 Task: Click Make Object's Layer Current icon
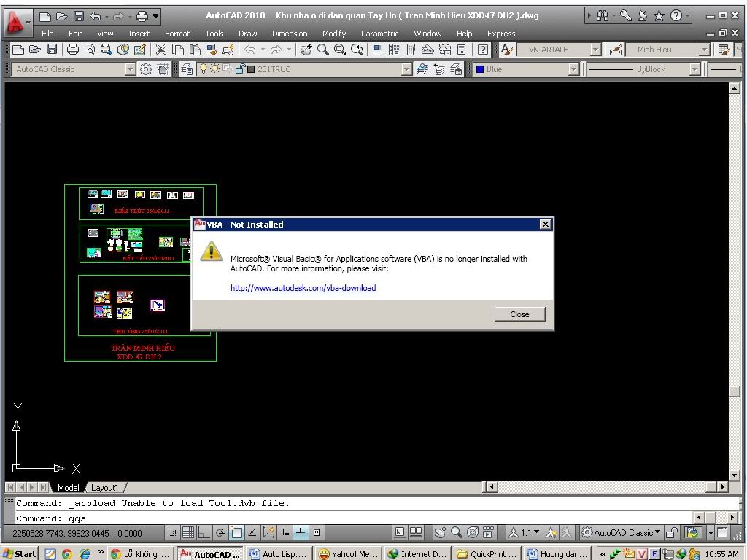point(422,69)
